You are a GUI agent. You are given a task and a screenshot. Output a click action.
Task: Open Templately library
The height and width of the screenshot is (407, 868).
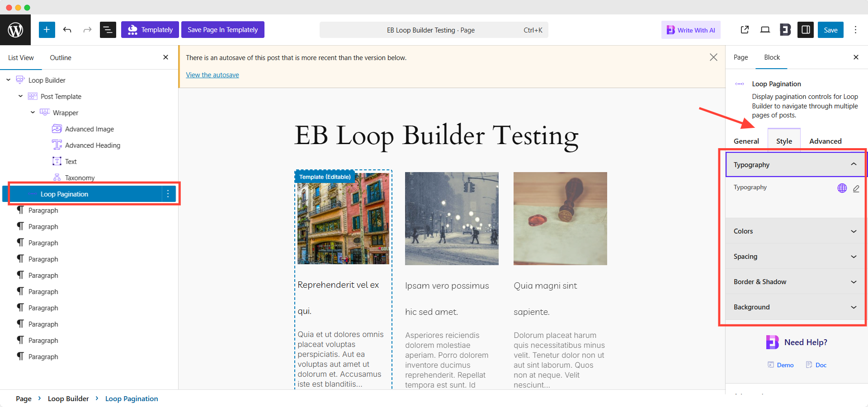click(x=150, y=30)
